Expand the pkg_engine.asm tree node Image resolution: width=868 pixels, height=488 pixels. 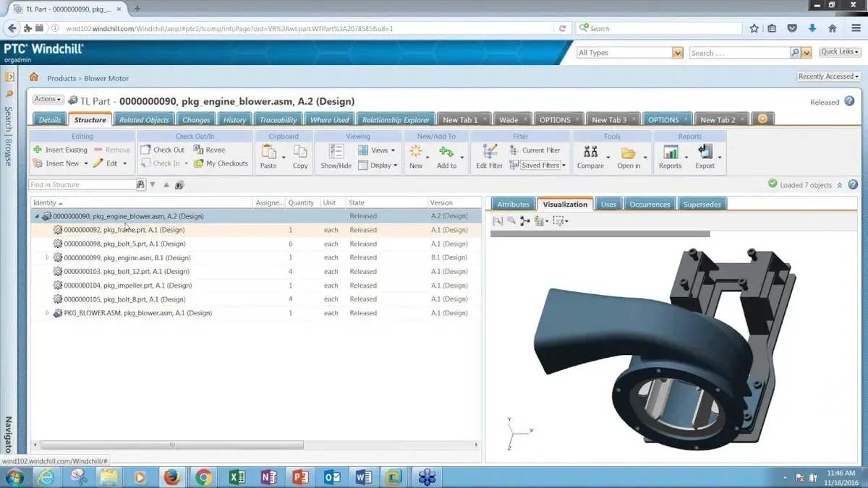pyautogui.click(x=48, y=257)
